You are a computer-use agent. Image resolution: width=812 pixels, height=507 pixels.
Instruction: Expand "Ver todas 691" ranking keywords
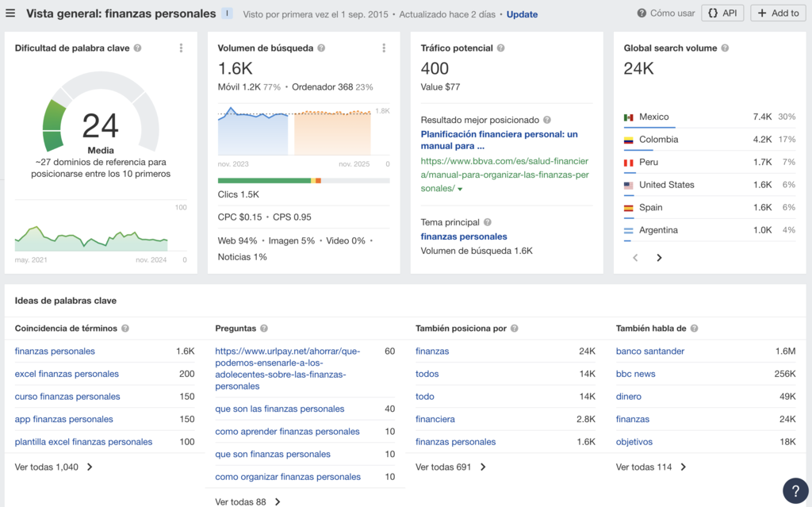click(x=442, y=467)
